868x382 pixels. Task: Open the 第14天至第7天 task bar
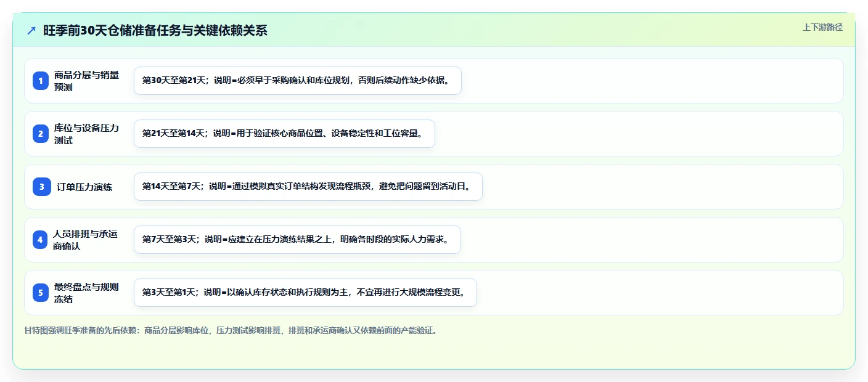308,187
